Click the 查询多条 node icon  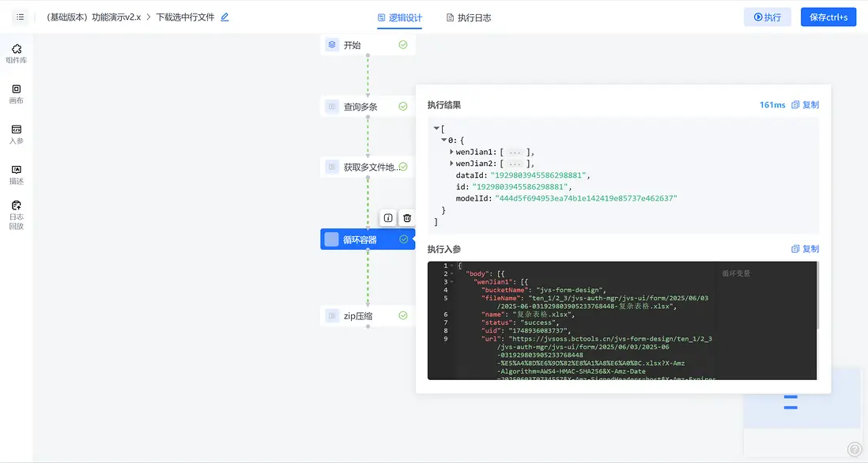click(x=331, y=106)
